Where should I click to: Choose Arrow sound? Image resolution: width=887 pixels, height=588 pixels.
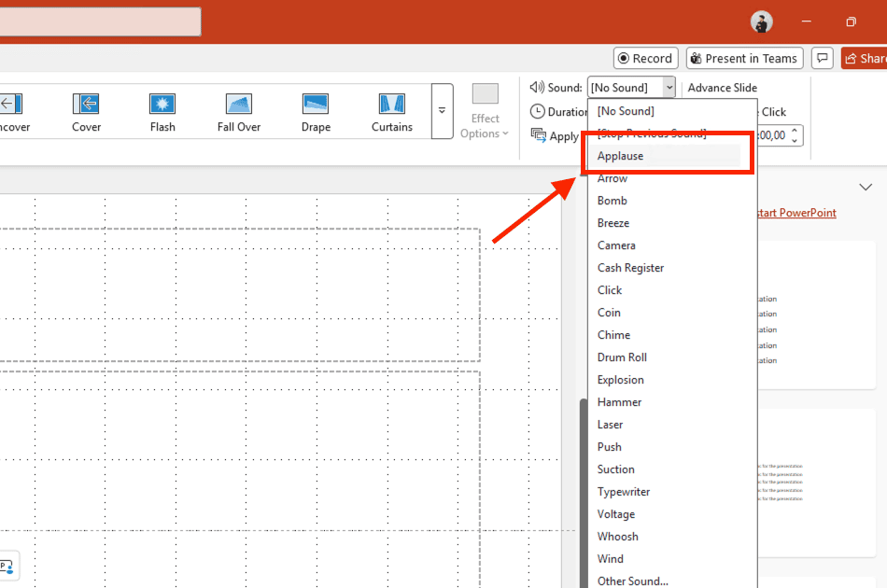coord(672,178)
